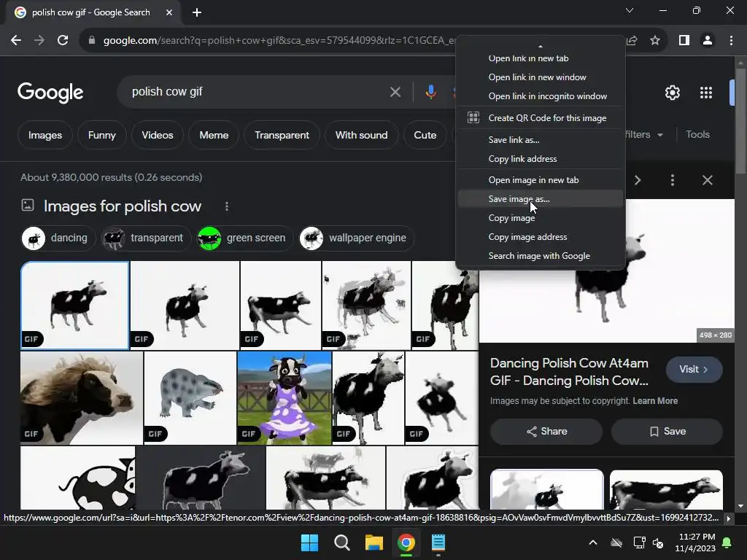Click the Visit button for the GIF

(694, 370)
